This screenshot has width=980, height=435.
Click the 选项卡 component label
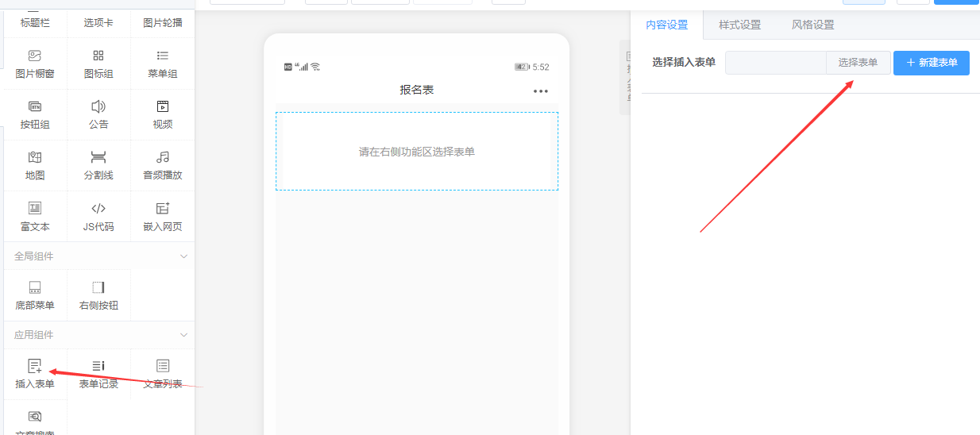98,23
